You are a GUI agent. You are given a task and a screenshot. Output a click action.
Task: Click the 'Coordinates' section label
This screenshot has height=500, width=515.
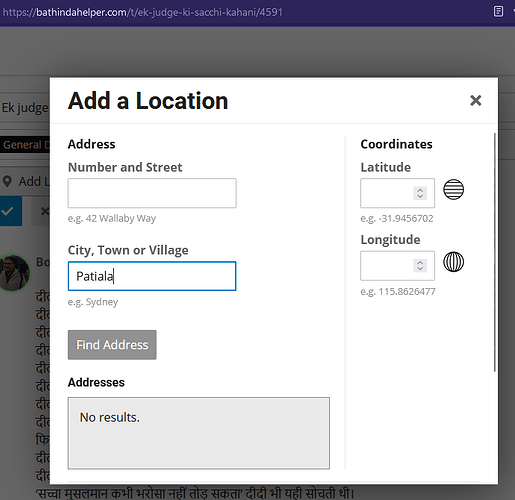coord(396,144)
